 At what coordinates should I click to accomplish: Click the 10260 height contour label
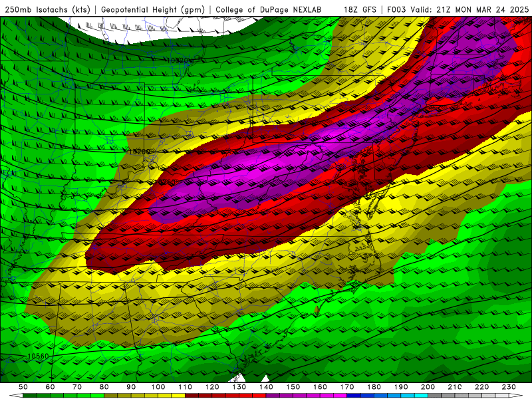click(x=166, y=182)
